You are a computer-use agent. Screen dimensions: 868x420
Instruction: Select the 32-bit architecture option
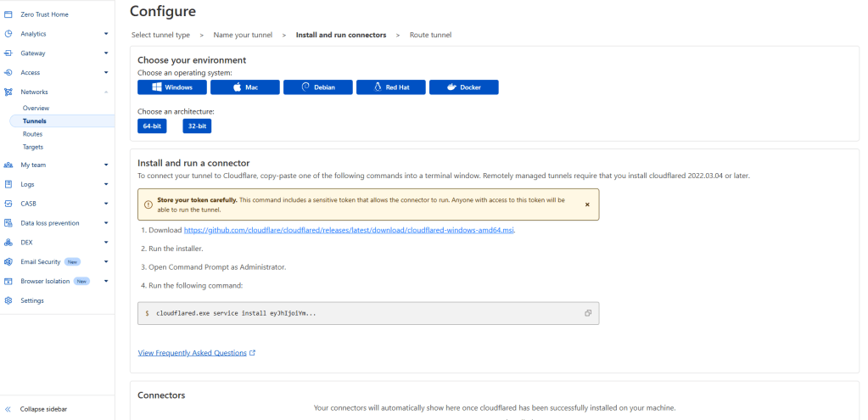click(x=197, y=126)
